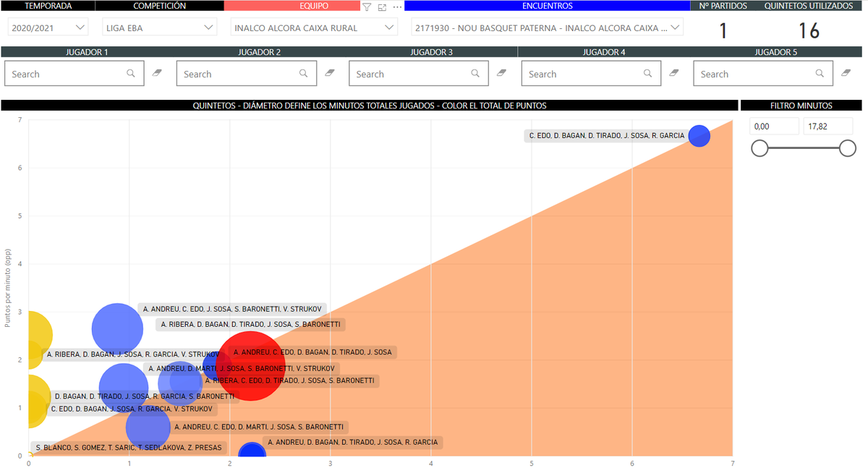Click the red EQUIPO header
The width and height of the screenshot is (868, 473).
point(292,6)
